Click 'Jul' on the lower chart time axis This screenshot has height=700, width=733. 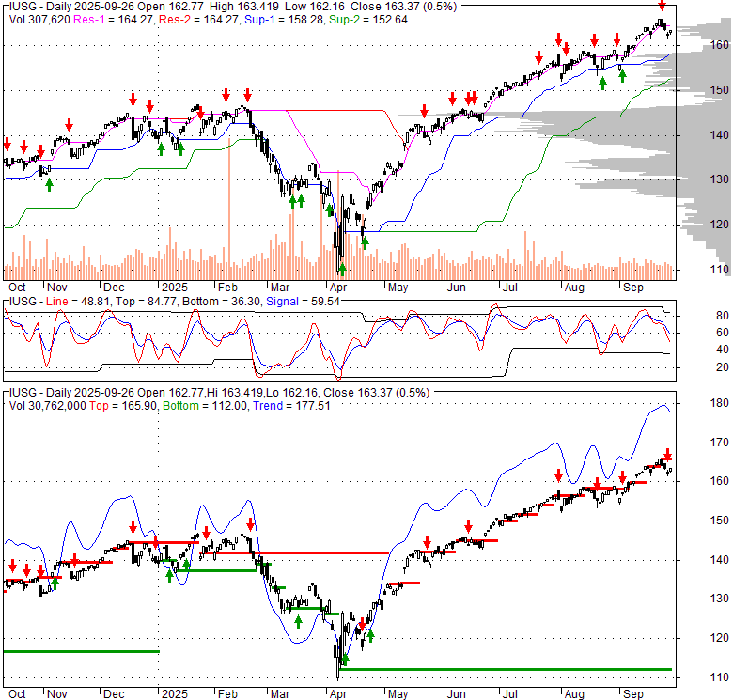tap(510, 694)
